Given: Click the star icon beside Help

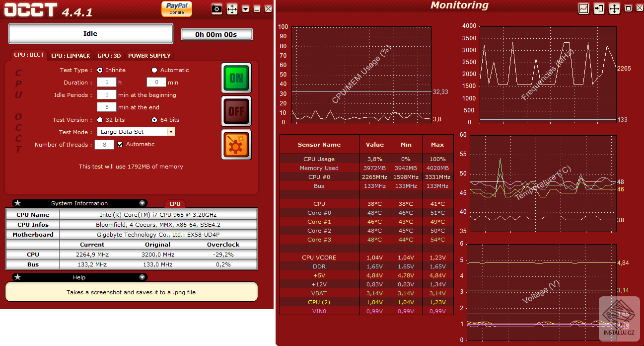Looking at the screenshot, I should pyautogui.click(x=17, y=277).
